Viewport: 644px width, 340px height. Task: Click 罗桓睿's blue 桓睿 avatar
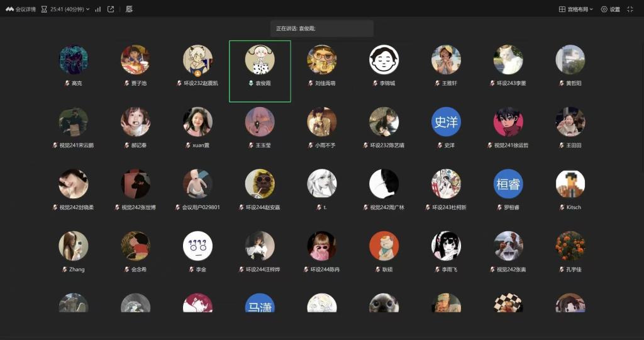pyautogui.click(x=508, y=184)
